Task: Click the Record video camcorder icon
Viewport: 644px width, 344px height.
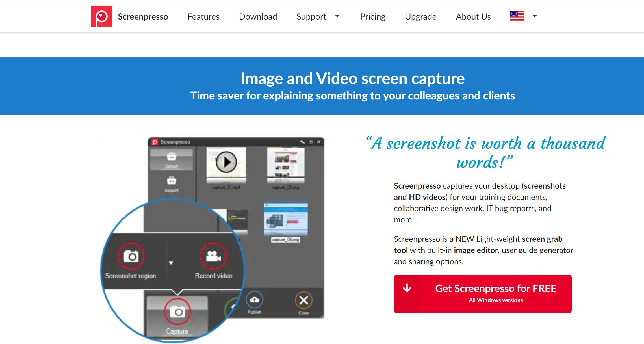Action: 213,256
